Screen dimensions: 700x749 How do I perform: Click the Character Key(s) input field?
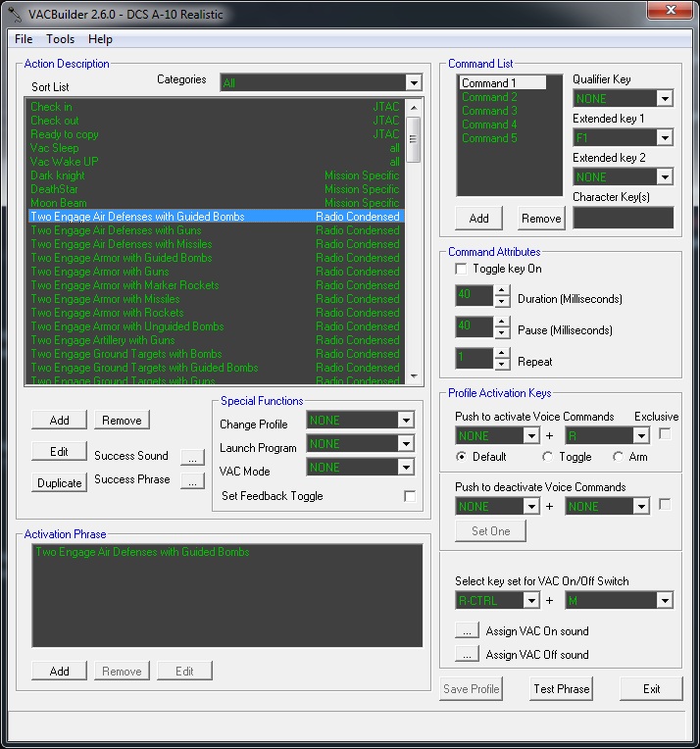click(624, 218)
